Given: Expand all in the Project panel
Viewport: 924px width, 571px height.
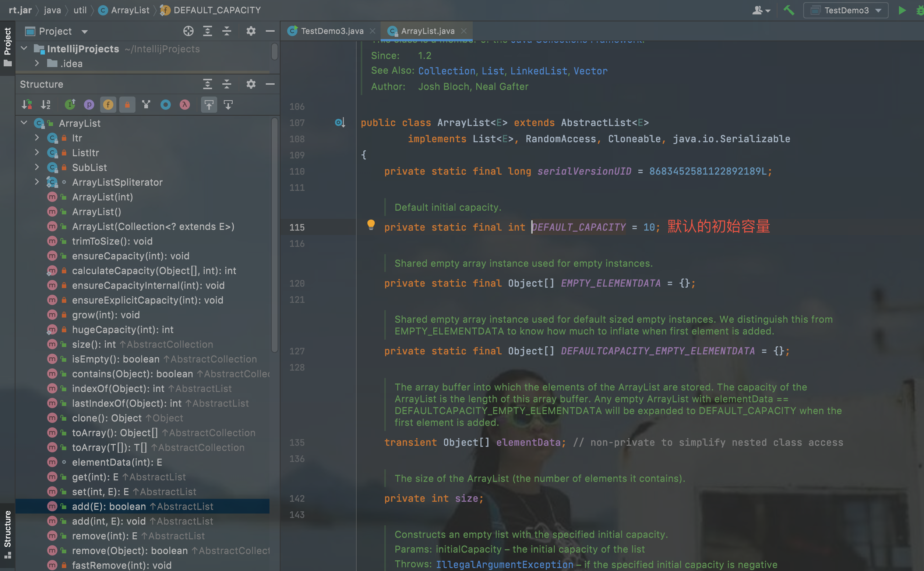Looking at the screenshot, I should 208,31.
